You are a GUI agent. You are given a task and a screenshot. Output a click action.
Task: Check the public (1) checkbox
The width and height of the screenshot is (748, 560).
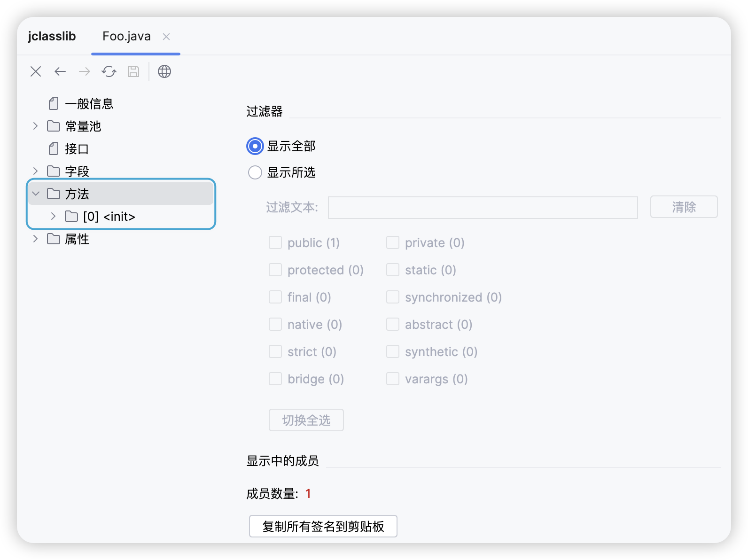coord(275,243)
